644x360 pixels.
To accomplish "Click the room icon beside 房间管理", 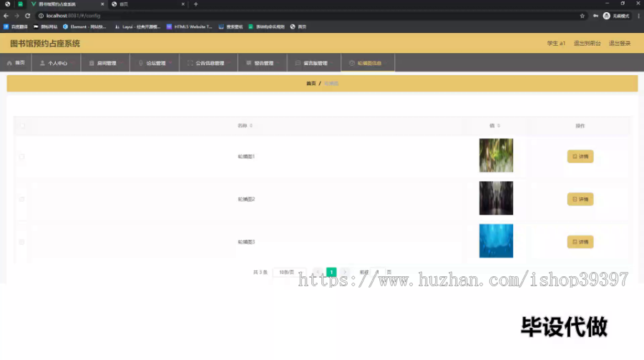I will click(x=92, y=63).
